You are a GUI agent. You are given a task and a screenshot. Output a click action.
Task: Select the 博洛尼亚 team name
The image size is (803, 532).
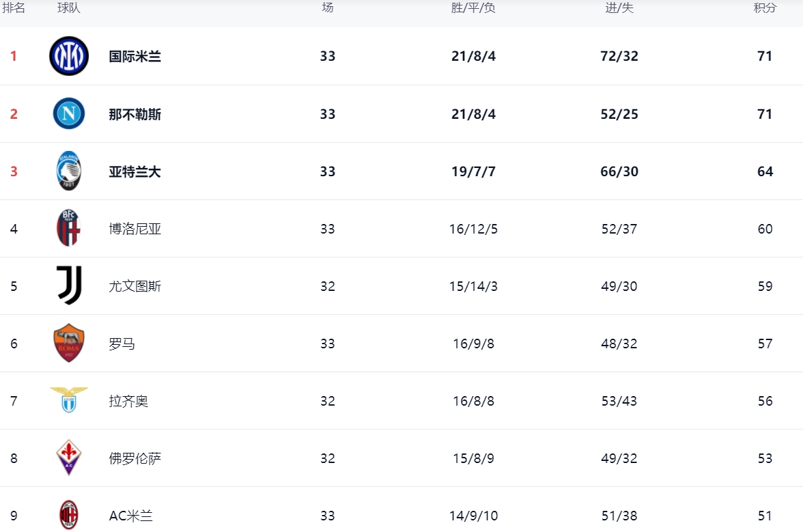tap(135, 229)
